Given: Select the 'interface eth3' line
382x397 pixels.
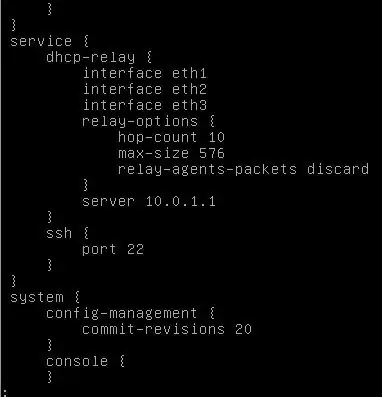Looking at the screenshot, I should (x=145, y=105).
